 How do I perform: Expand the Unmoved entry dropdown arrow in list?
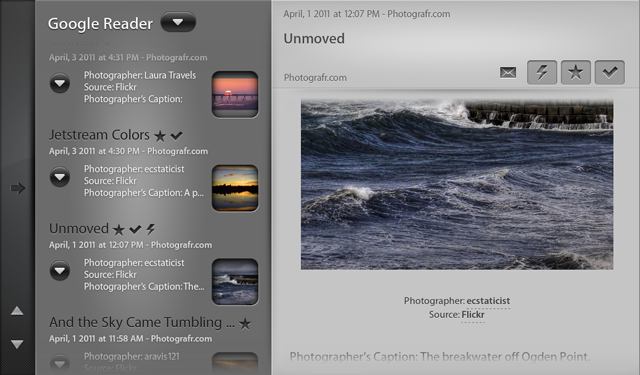(x=60, y=271)
